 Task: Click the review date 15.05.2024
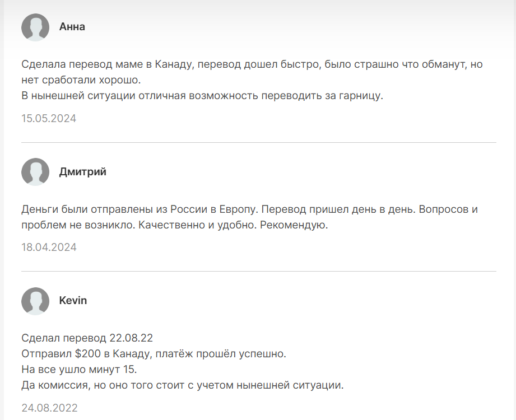pyautogui.click(x=49, y=118)
